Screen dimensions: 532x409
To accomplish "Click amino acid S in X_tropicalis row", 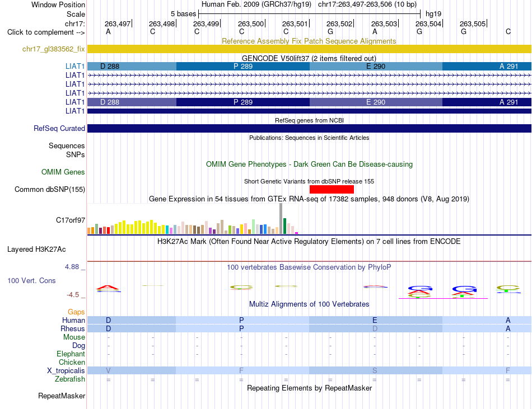I will point(375,371).
